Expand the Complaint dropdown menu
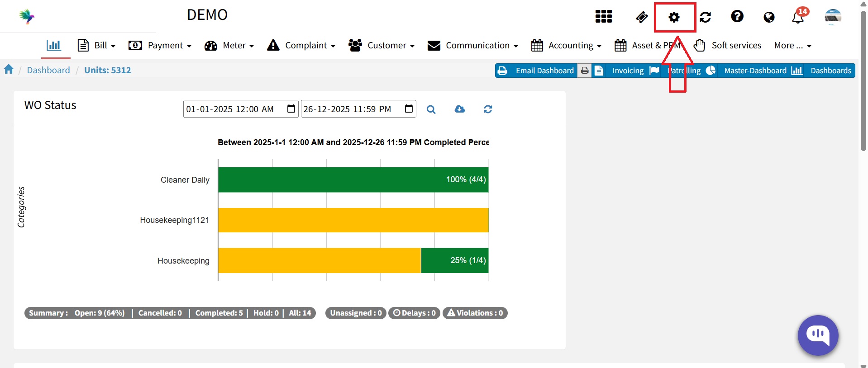 (301, 46)
